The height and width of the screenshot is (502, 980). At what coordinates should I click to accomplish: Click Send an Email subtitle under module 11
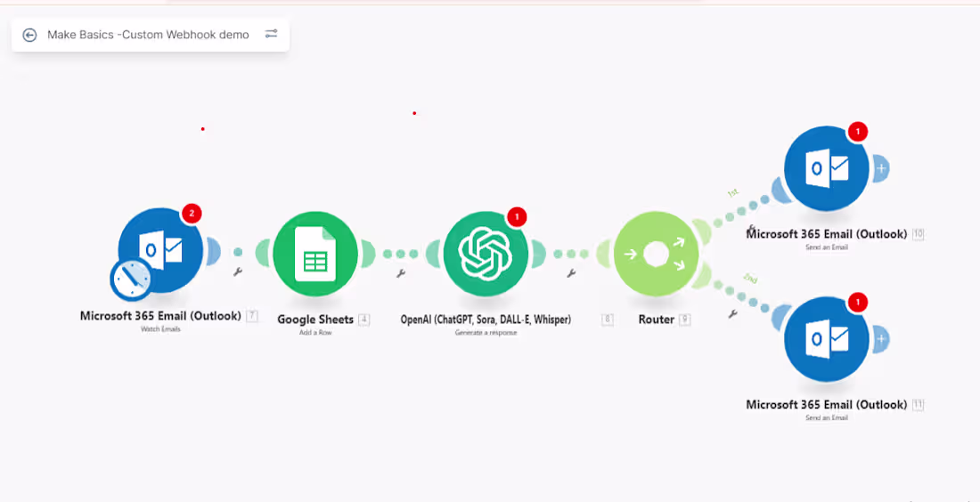pyautogui.click(x=826, y=417)
